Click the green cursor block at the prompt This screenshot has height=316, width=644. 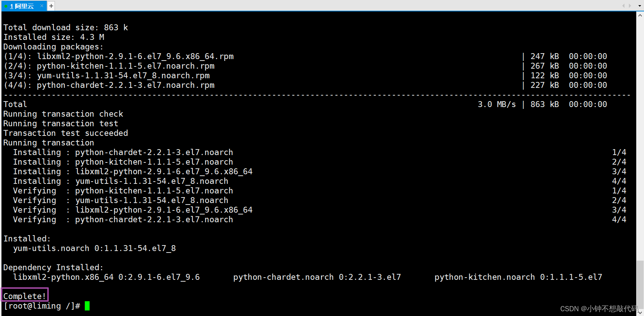pos(87,306)
